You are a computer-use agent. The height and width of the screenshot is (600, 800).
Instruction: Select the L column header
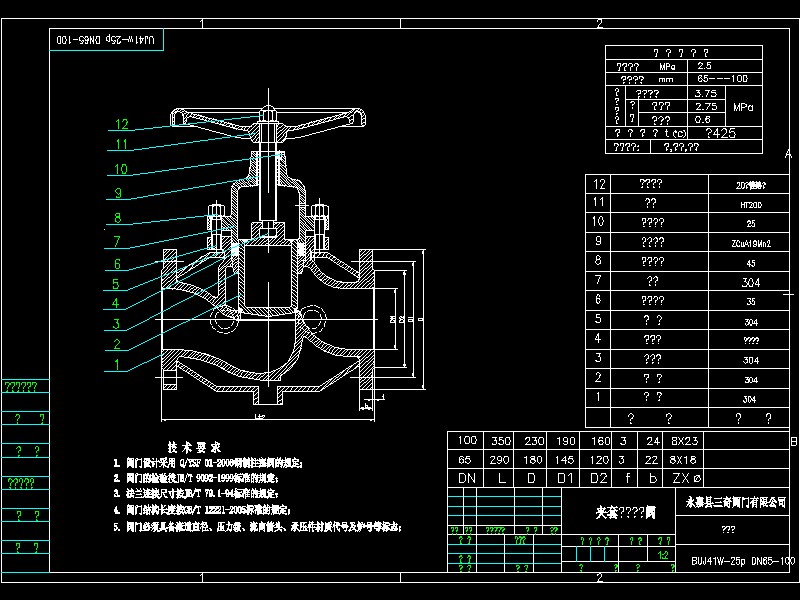click(x=501, y=479)
